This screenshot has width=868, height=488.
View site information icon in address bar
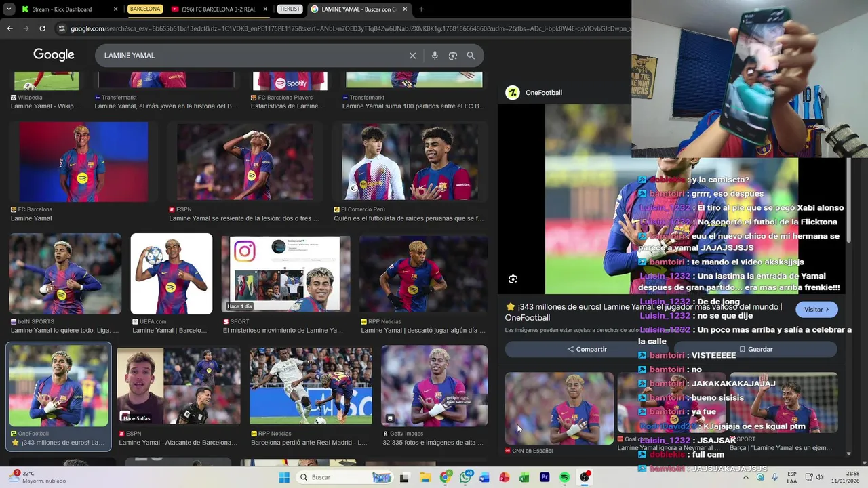click(62, 28)
